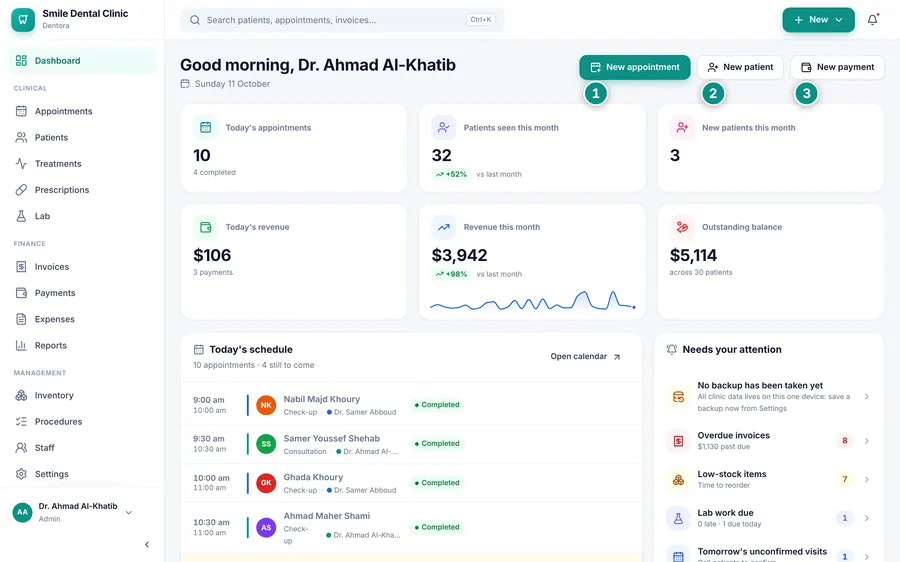Click the New appointment button
The height and width of the screenshot is (562, 900).
click(x=635, y=67)
